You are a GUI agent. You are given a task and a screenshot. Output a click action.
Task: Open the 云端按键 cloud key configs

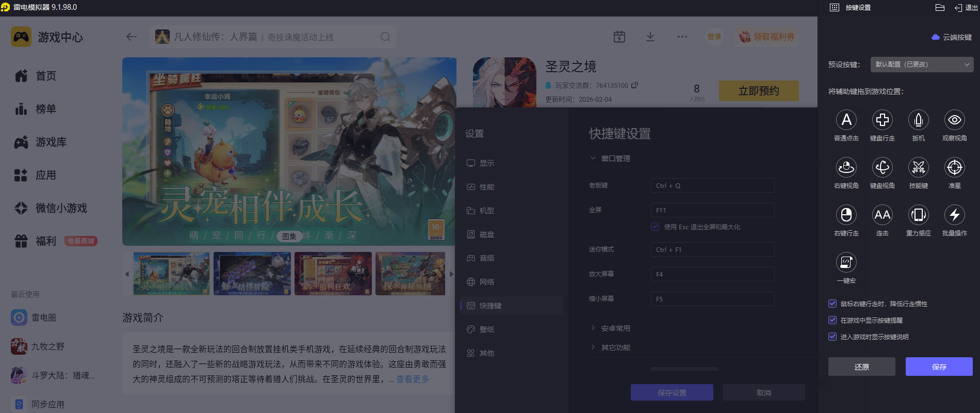(952, 37)
